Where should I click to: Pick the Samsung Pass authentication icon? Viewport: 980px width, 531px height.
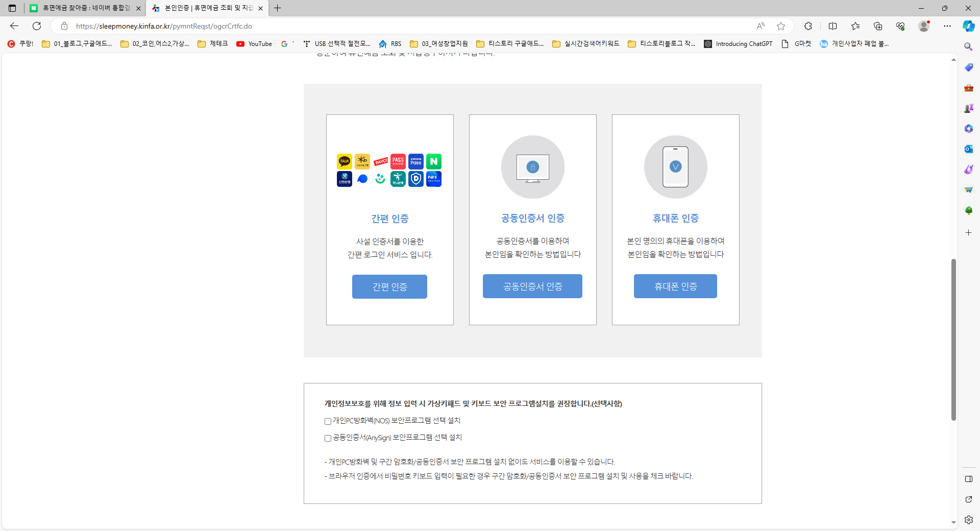pos(415,161)
